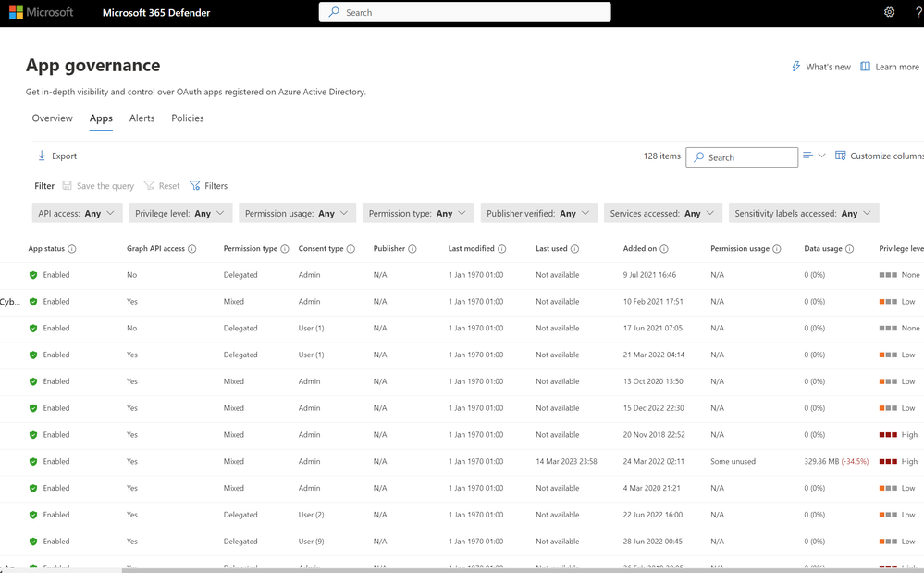Click info icon next to Consent type
The image size is (924, 573).
click(x=351, y=249)
